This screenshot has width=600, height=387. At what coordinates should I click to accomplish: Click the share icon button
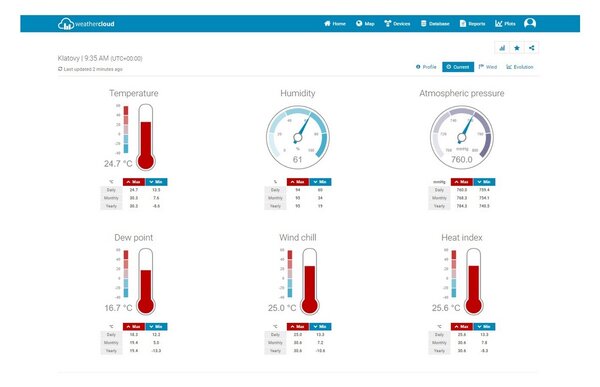point(532,48)
